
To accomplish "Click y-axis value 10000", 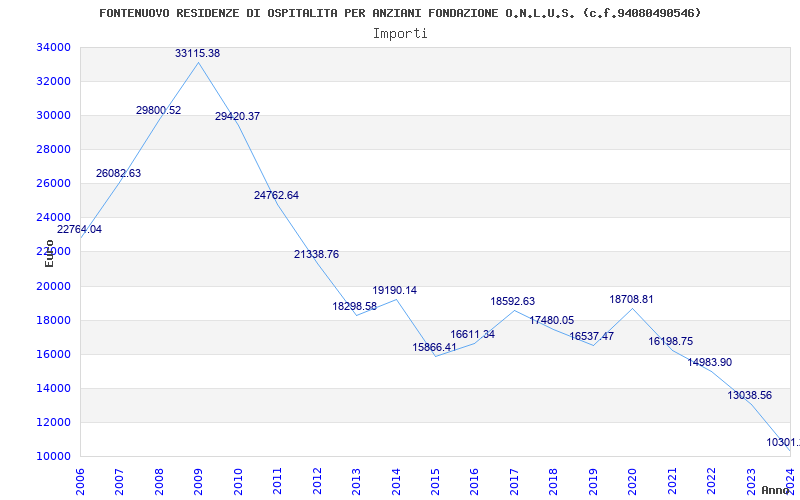I will (54, 456).
